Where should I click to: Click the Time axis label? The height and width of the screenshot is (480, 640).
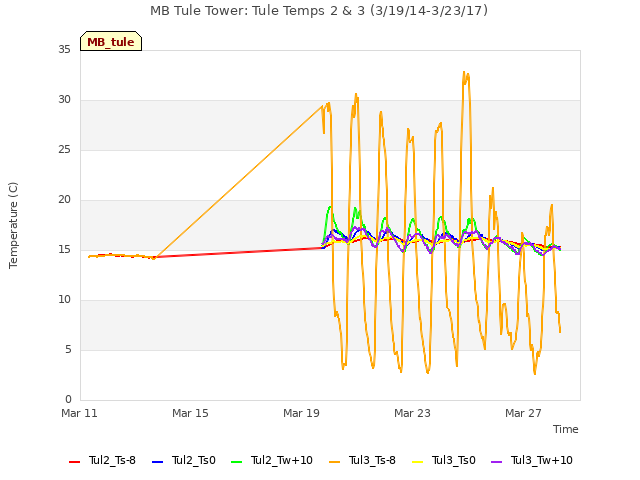(566, 429)
